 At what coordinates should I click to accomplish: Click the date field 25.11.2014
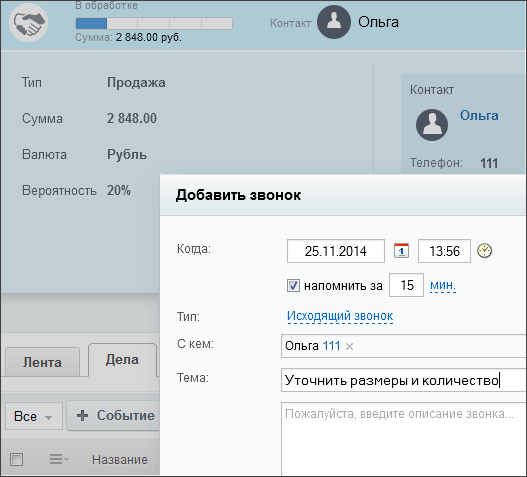[x=336, y=251]
